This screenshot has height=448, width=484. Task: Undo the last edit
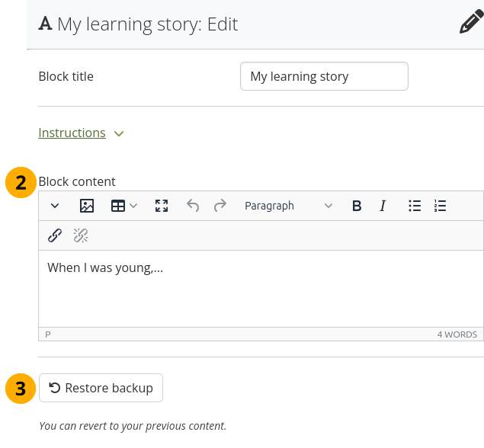tap(193, 206)
